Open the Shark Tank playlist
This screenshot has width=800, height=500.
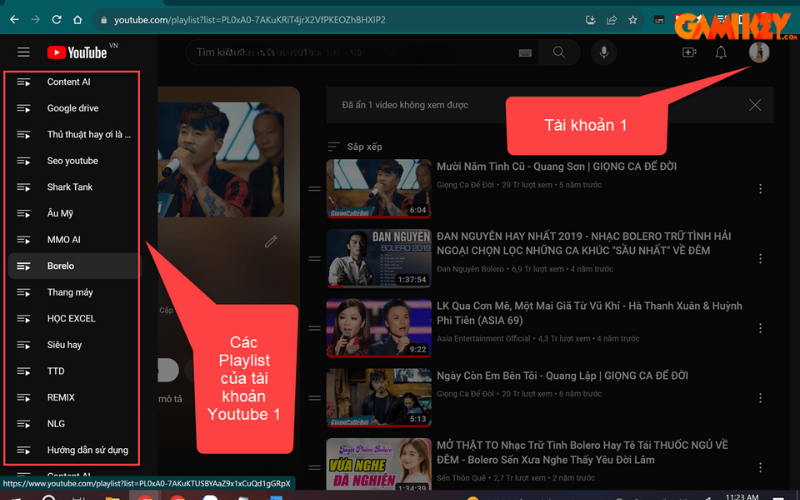[x=72, y=187]
